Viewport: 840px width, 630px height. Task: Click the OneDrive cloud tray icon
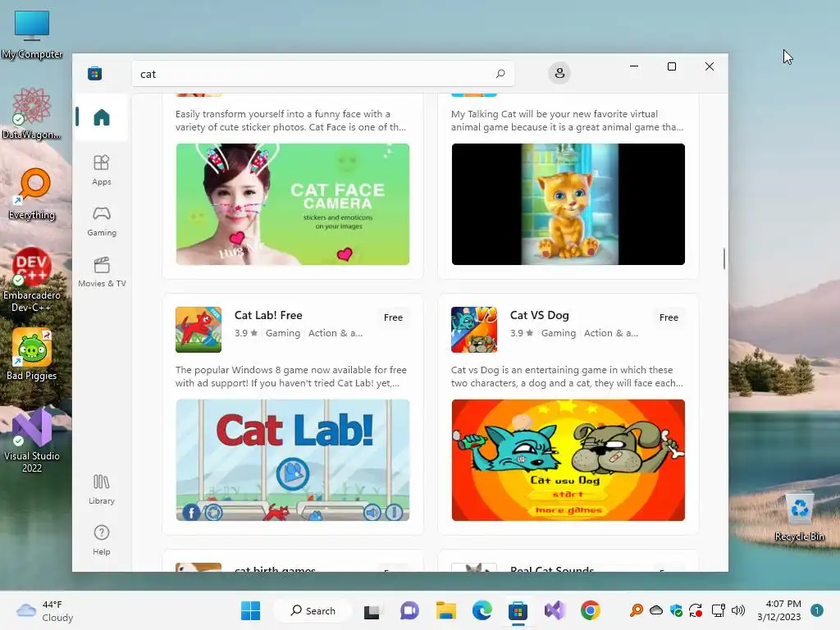pyautogui.click(x=656, y=610)
